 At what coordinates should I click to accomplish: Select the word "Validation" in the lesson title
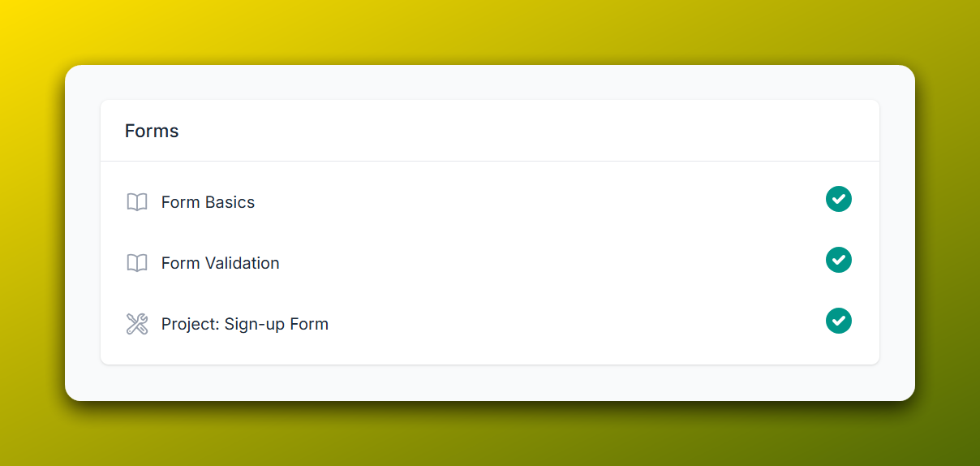pyautogui.click(x=243, y=263)
